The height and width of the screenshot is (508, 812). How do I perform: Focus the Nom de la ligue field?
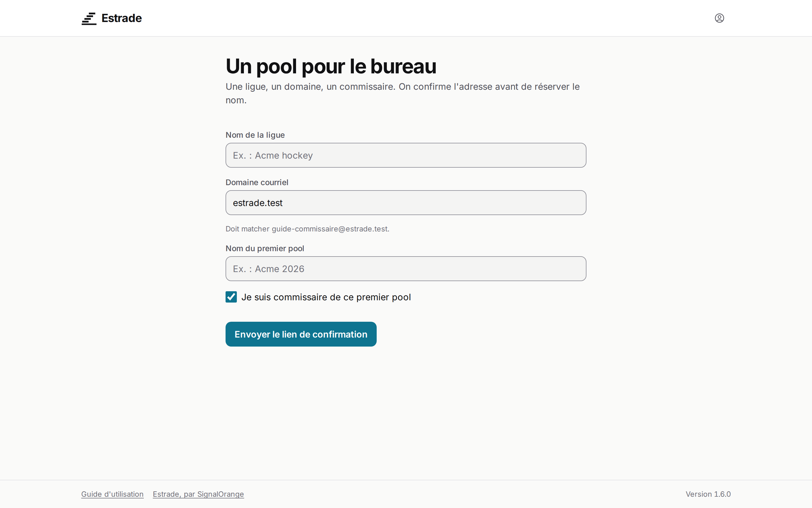tap(406, 155)
